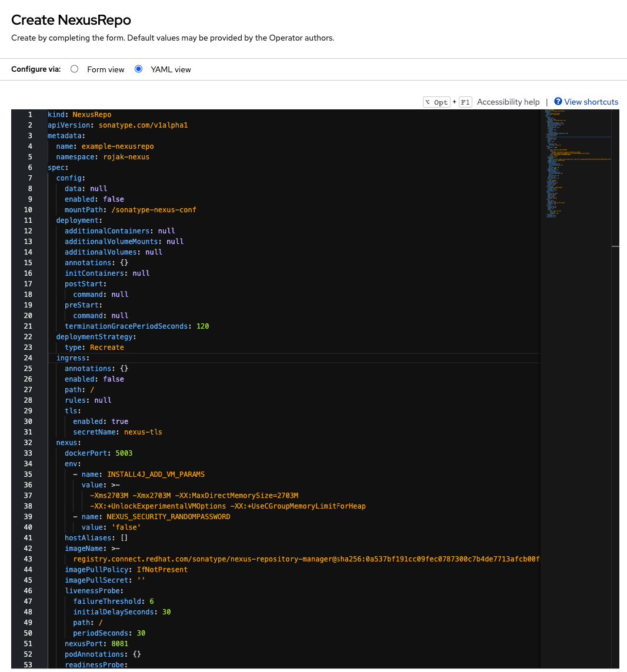Click line number 1 in gutter
Viewport: 627px width, 672px height.
[30, 115]
